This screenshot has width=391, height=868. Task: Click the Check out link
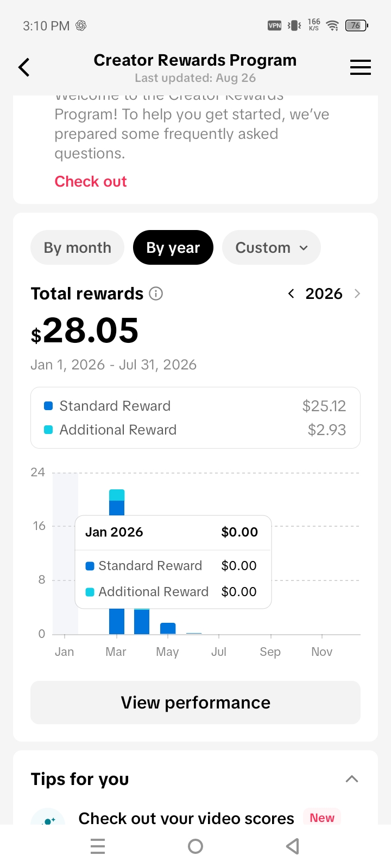coord(91,181)
